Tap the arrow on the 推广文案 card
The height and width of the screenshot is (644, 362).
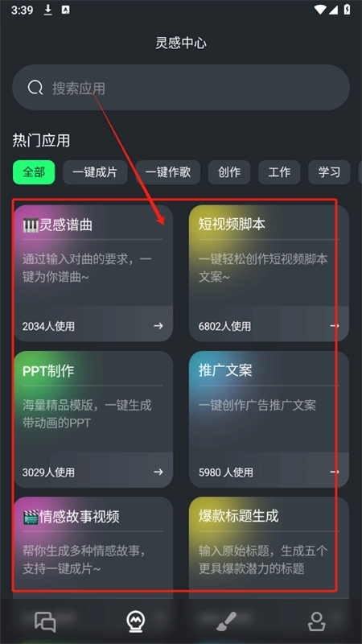click(x=335, y=472)
